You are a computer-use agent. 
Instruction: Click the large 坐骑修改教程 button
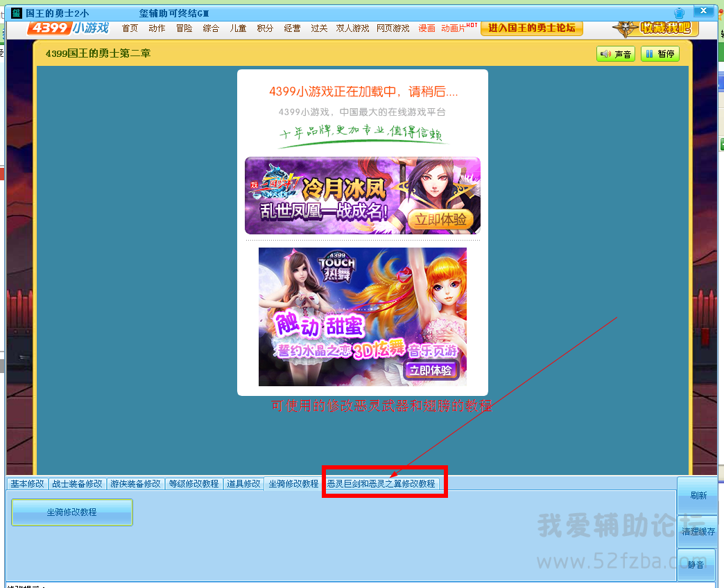pyautogui.click(x=72, y=512)
